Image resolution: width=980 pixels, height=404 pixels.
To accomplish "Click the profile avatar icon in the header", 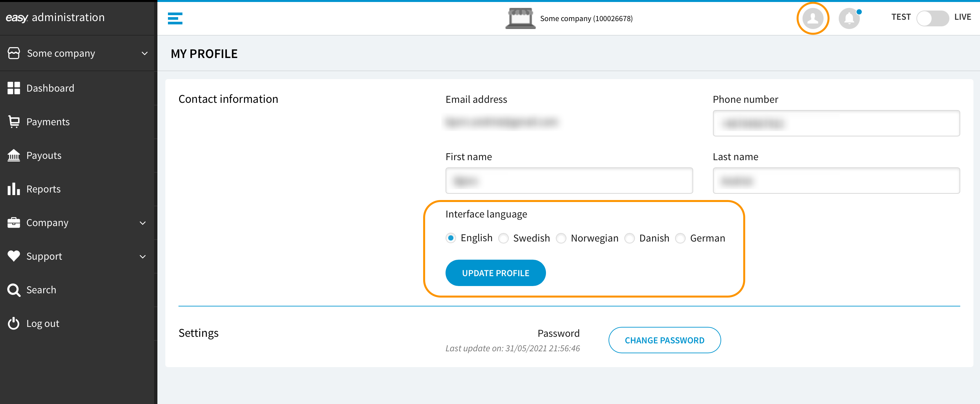I will coord(813,18).
